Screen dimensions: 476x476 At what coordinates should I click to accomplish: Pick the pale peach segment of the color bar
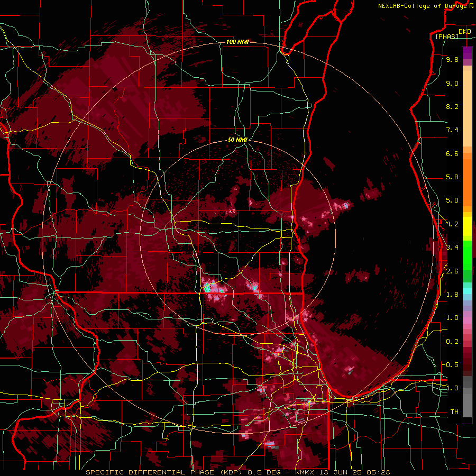coord(467,108)
